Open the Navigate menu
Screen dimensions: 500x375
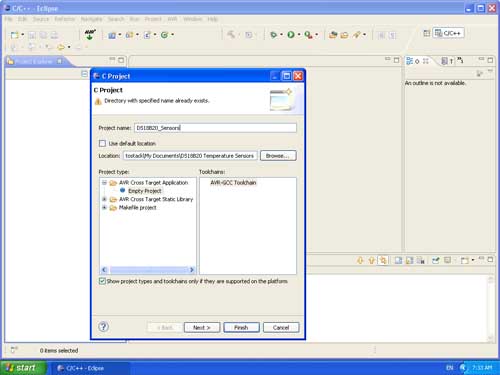coord(91,19)
